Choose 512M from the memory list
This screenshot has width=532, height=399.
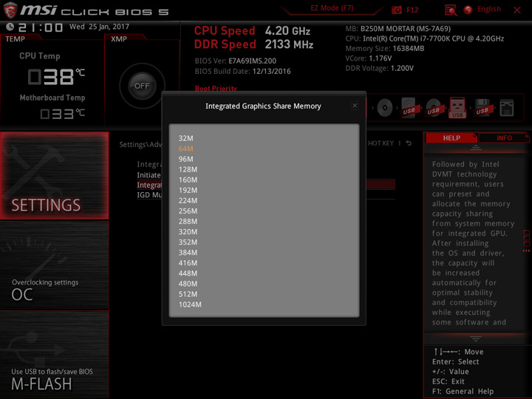pyautogui.click(x=188, y=294)
